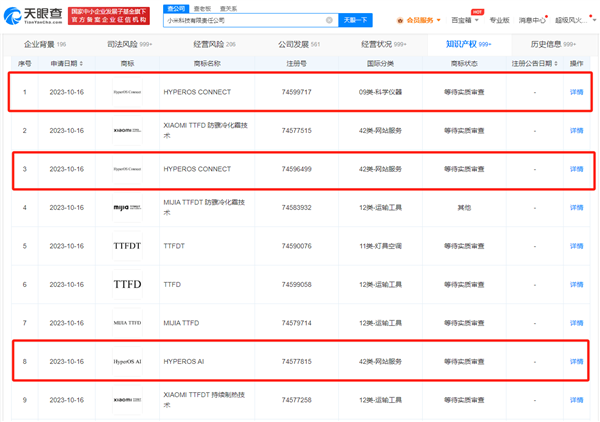600x422 pixels.
Task: Switch to the 历史信息 tab
Action: click(553, 44)
